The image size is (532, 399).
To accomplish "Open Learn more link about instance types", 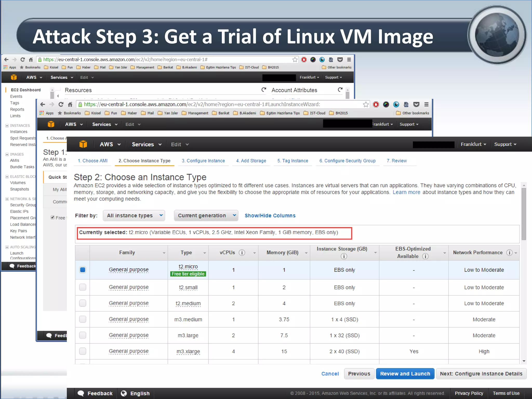I will 406,192.
